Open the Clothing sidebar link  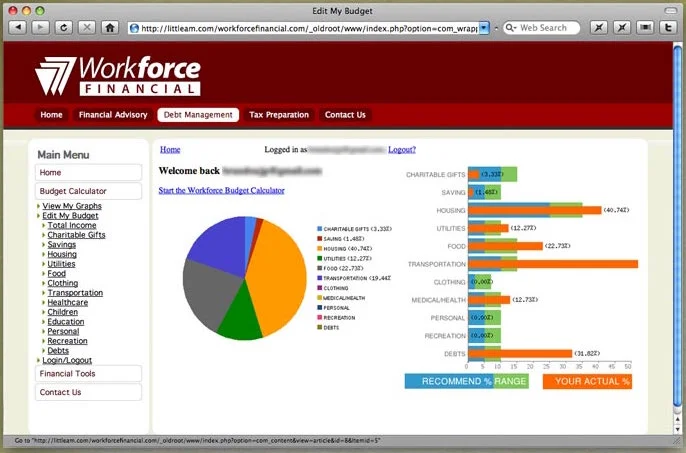[x=63, y=283]
